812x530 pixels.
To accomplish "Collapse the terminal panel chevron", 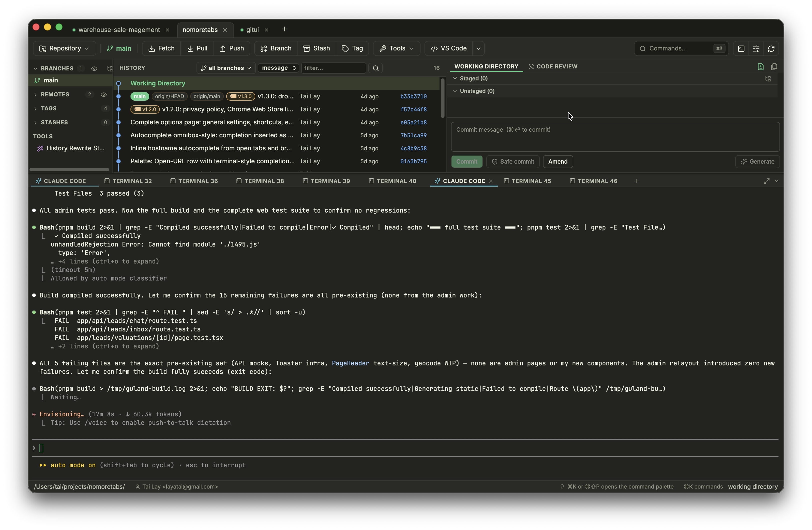I will point(776,181).
